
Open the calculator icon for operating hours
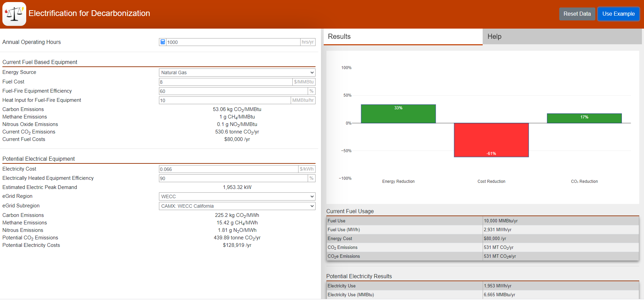163,42
